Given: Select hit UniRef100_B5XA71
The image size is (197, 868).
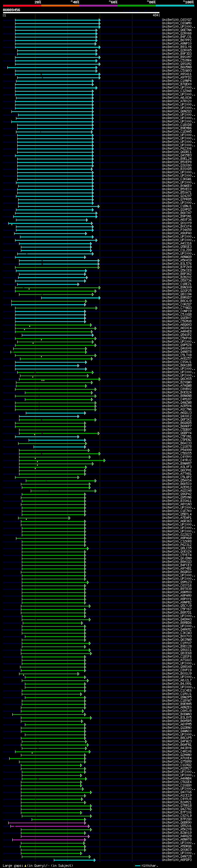Looking at the screenshot, I should tap(177, 192).
